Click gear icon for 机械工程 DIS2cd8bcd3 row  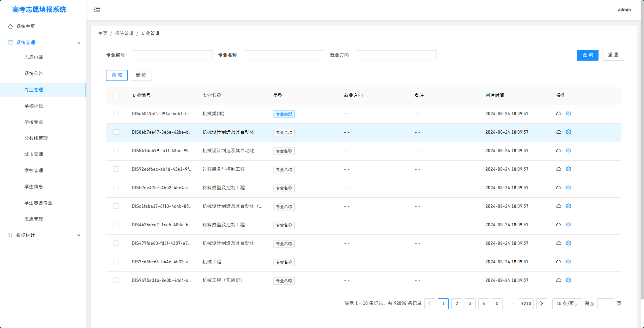[x=569, y=262]
